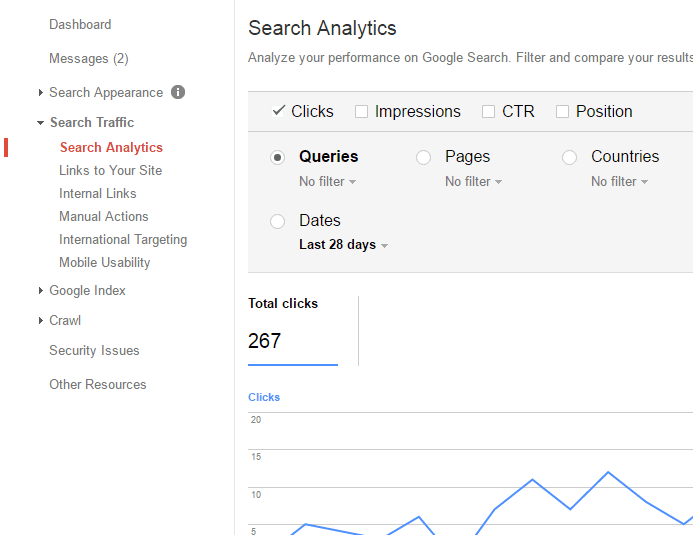Screen dimensions: 693x535
Task: Open the Queries 'No filter' dropdown
Action: click(x=327, y=182)
